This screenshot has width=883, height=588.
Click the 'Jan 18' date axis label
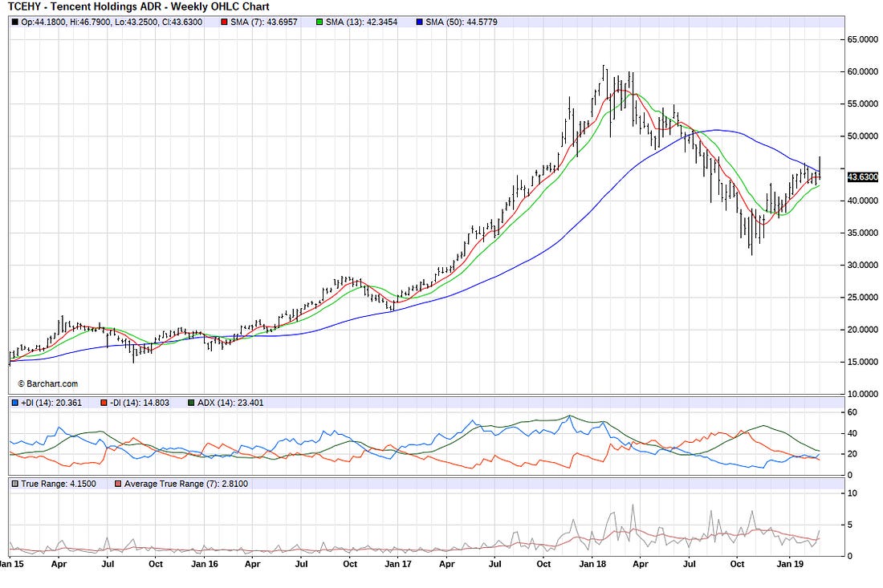[592, 564]
